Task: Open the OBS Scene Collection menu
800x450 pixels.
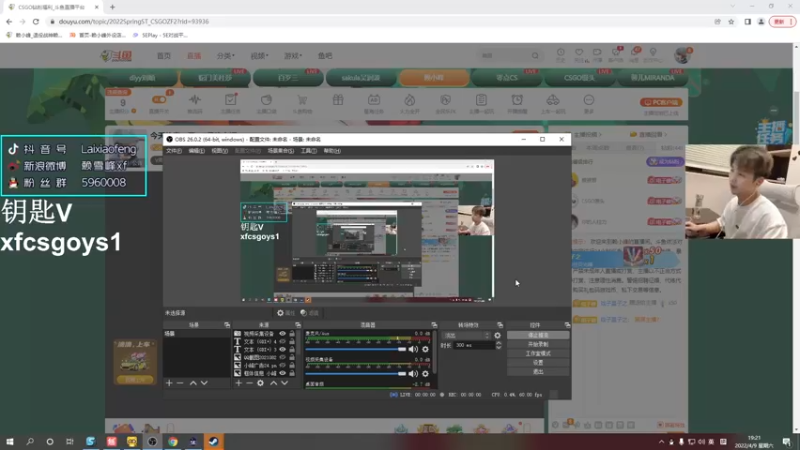Action: tap(281, 151)
